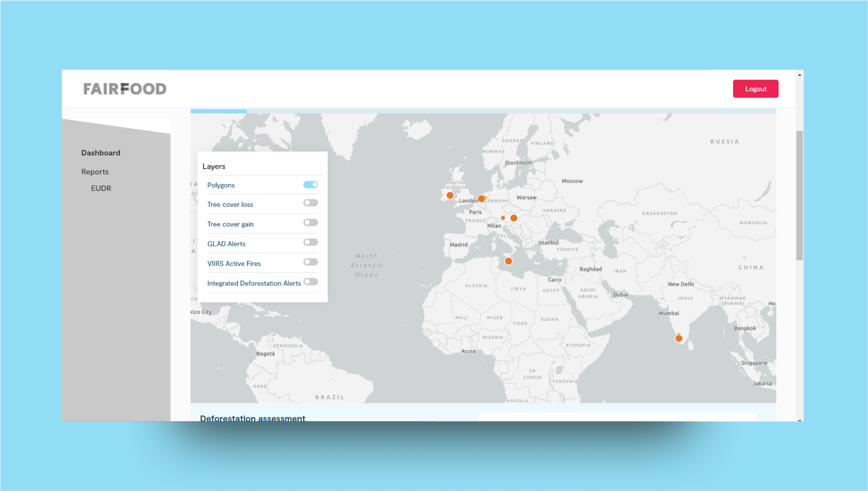Click the large orange marker east of Milan
Viewport: 868px width, 491px height.
(x=514, y=218)
